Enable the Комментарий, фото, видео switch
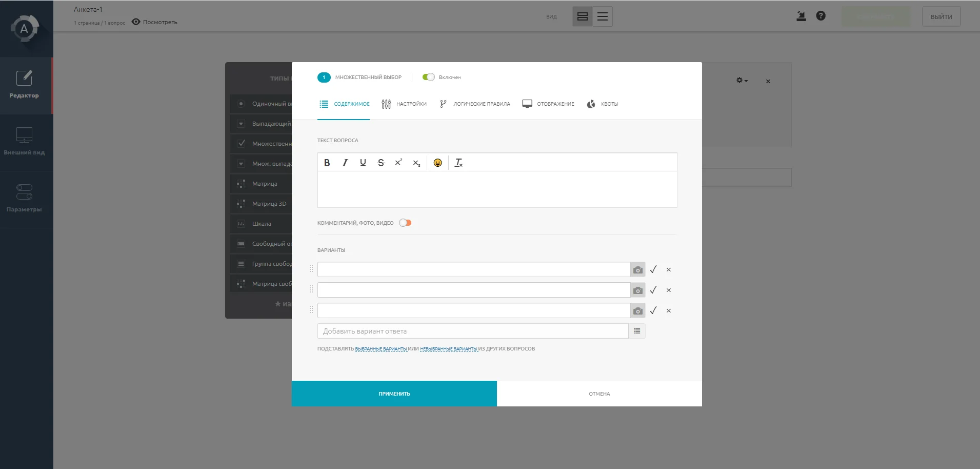The height and width of the screenshot is (469, 980). (x=405, y=223)
